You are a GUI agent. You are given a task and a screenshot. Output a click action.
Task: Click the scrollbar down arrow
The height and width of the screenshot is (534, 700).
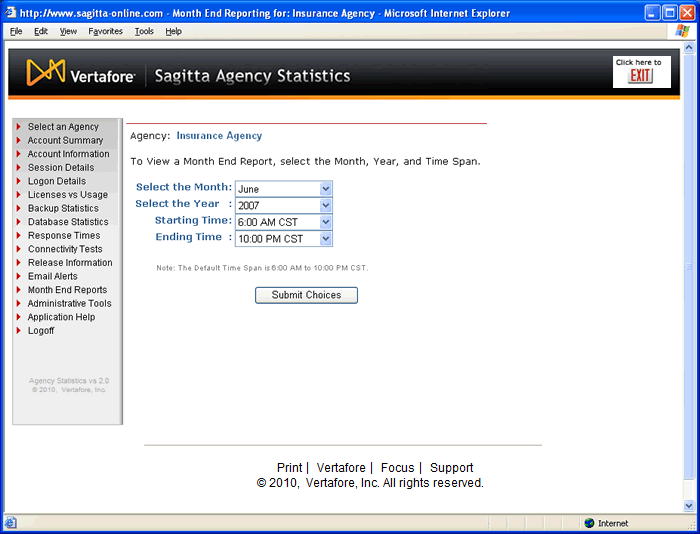[x=689, y=505]
